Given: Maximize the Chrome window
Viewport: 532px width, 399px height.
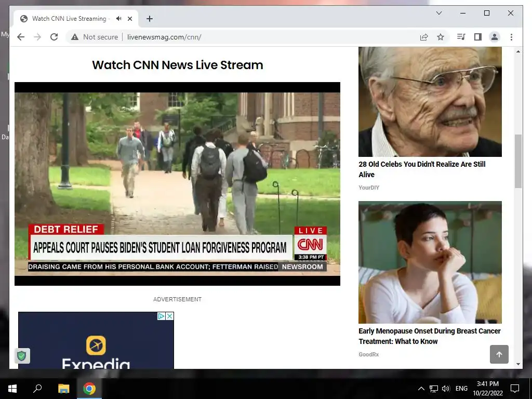Looking at the screenshot, I should (x=486, y=13).
